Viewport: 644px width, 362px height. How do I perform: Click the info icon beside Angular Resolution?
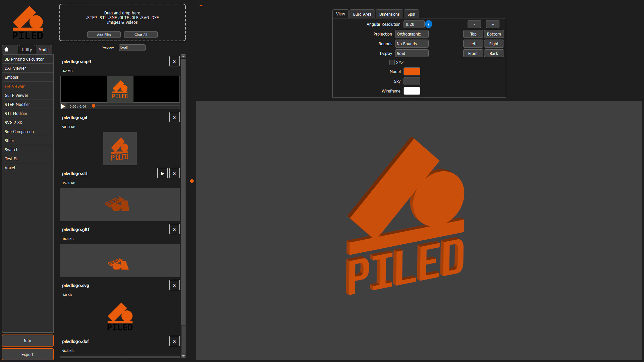pos(429,24)
